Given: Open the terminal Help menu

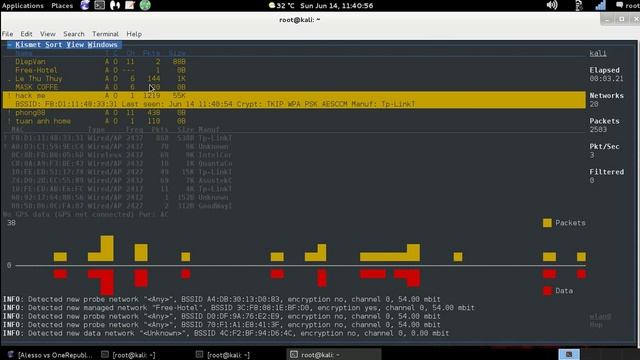Looking at the screenshot, I should [134, 34].
